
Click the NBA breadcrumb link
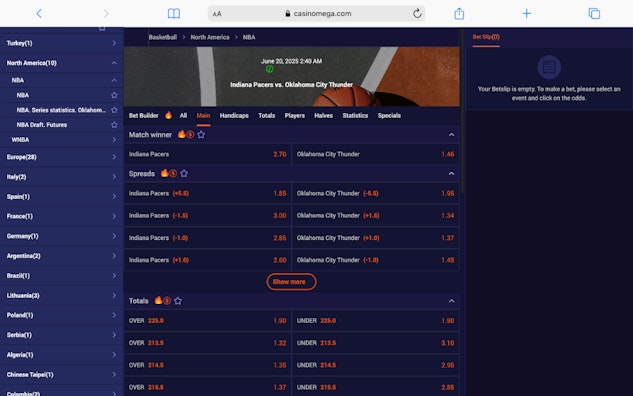point(249,37)
